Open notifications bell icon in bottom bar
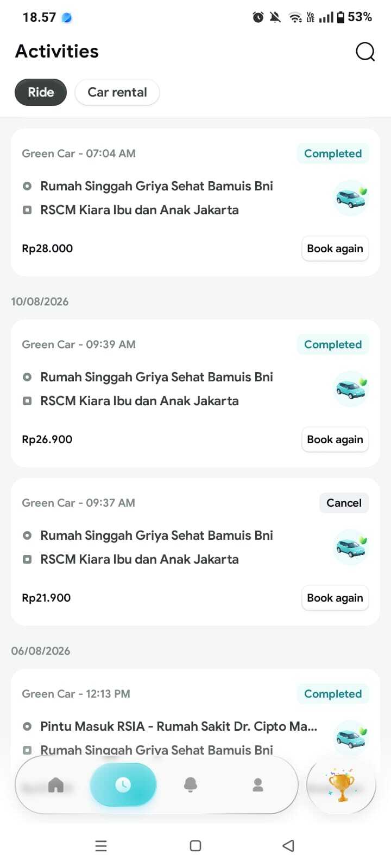 coord(191,784)
